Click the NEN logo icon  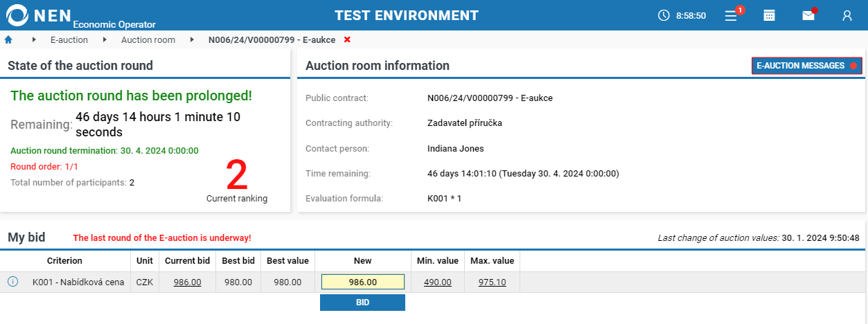coord(17,15)
